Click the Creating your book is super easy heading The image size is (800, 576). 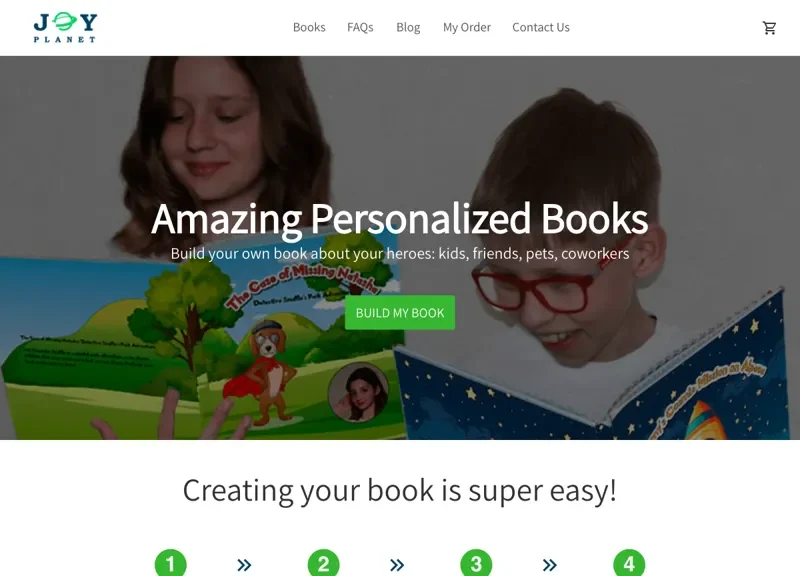(x=400, y=491)
